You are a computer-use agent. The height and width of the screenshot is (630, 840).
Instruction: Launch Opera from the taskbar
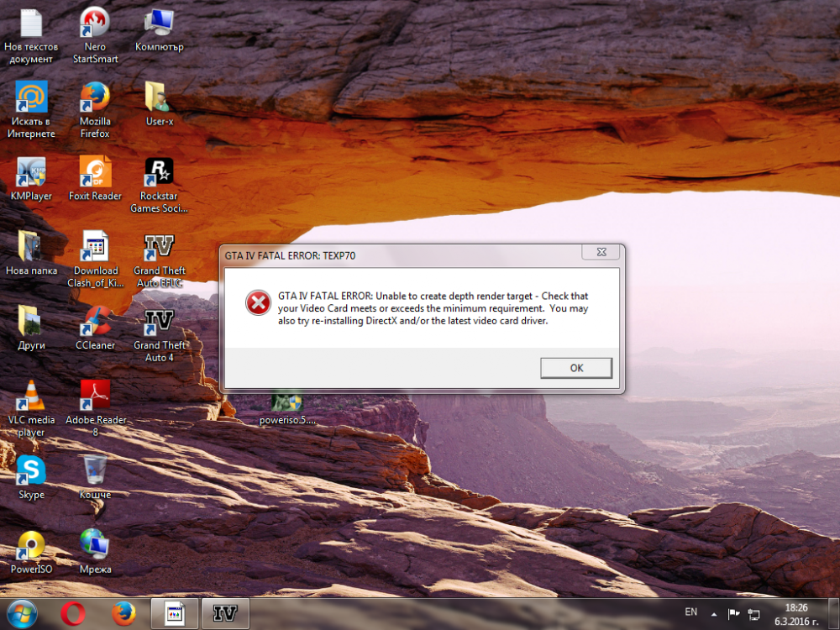[x=73, y=614]
